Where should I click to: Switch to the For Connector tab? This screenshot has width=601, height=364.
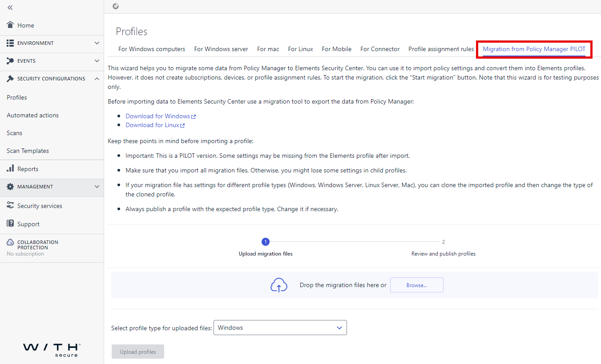[380, 49]
